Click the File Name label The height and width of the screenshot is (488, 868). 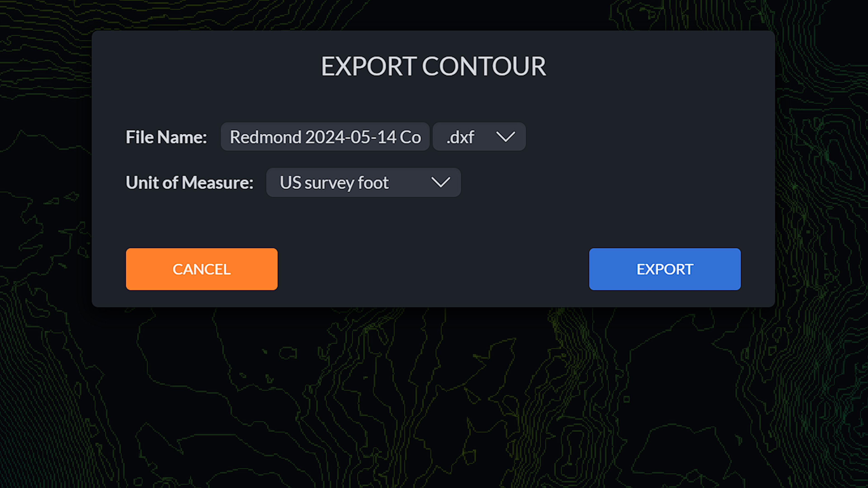point(166,137)
